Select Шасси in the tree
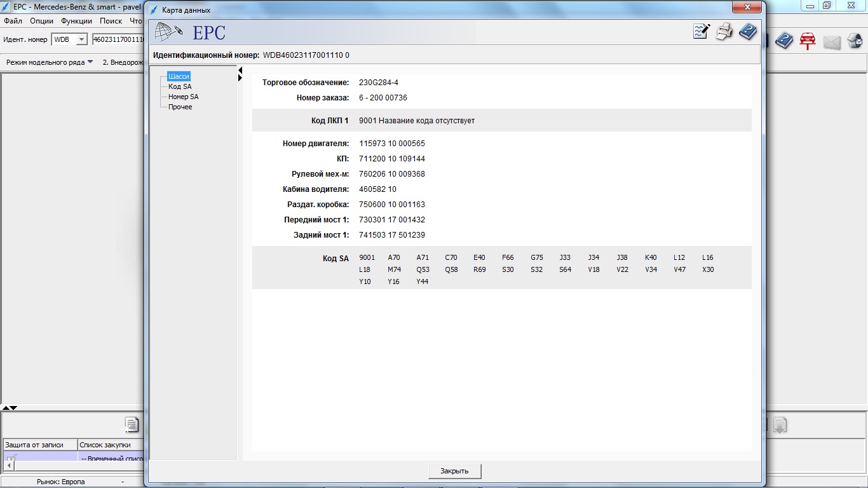This screenshot has width=868, height=488. [x=179, y=76]
